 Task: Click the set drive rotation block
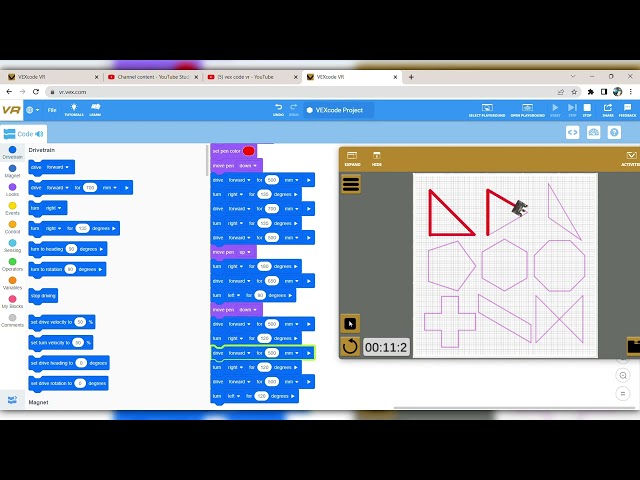[69, 383]
